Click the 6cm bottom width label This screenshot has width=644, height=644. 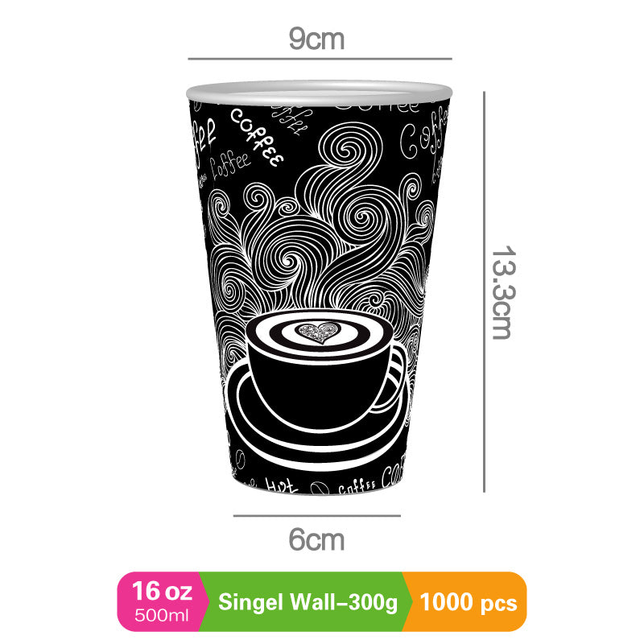[x=316, y=539]
